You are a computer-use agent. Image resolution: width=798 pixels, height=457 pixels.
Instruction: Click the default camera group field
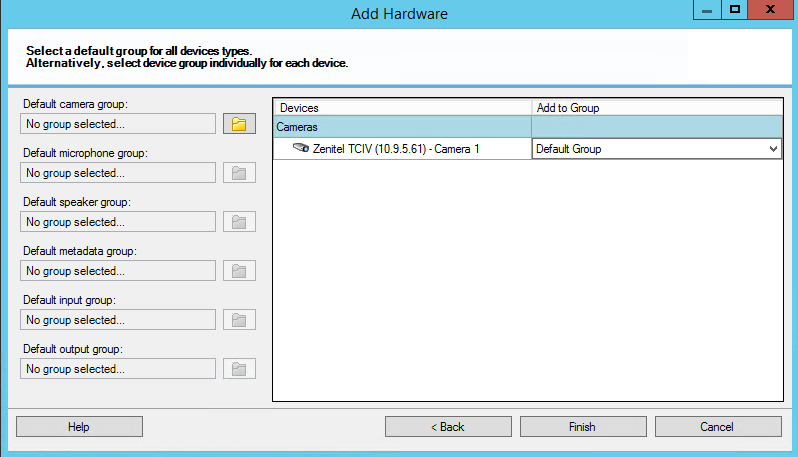pos(118,124)
